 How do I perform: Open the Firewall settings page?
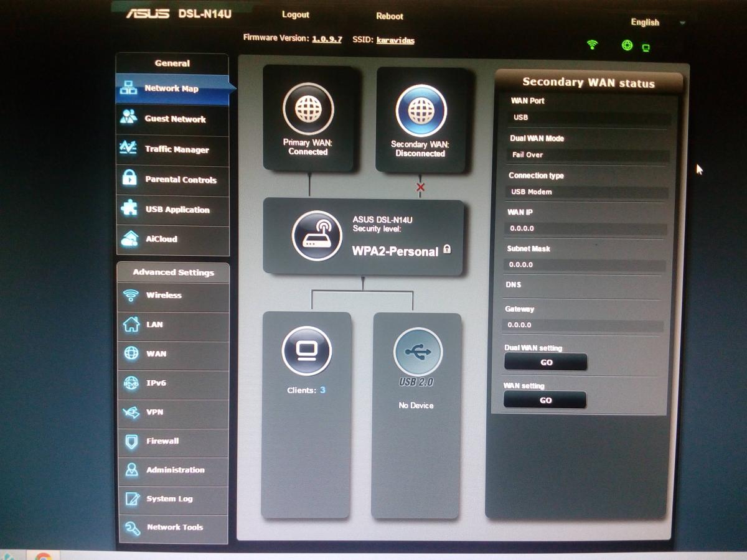point(162,441)
